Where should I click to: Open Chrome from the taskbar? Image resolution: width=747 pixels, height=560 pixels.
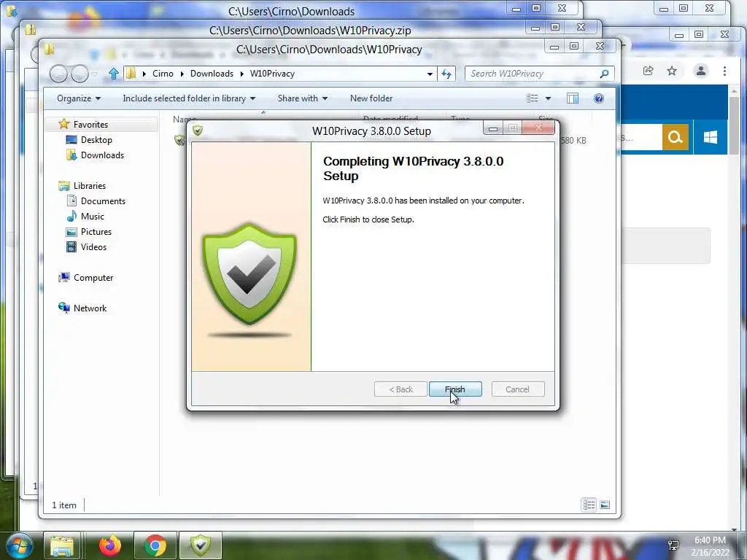(155, 545)
